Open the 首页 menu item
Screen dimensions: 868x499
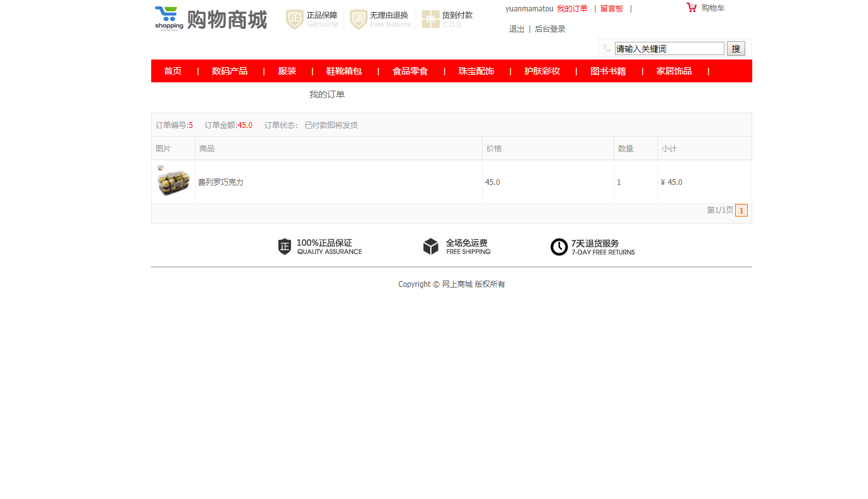point(172,71)
